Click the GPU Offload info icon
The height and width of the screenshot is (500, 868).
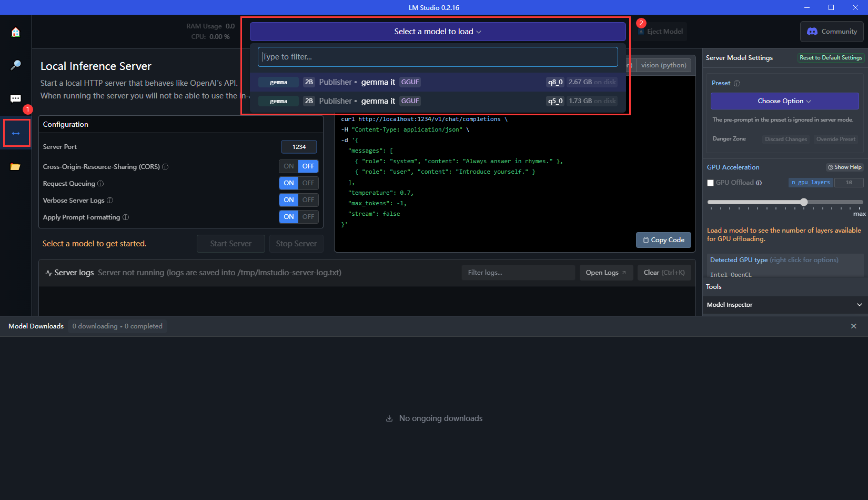(759, 183)
